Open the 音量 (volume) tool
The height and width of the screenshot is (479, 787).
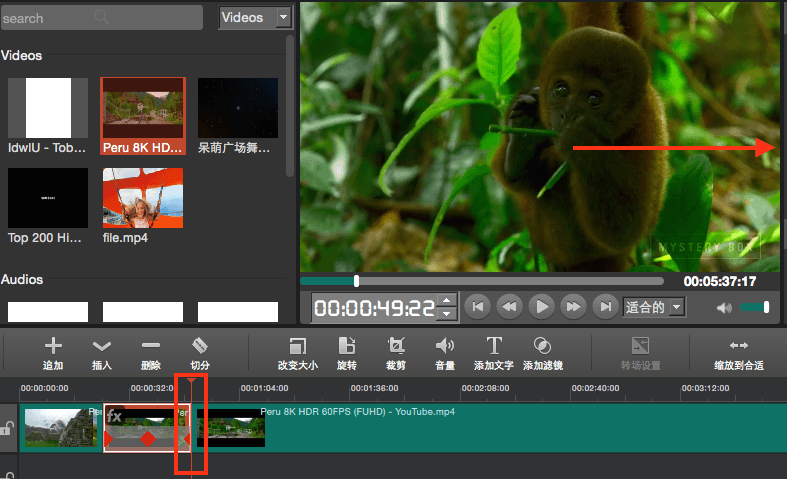tap(445, 345)
